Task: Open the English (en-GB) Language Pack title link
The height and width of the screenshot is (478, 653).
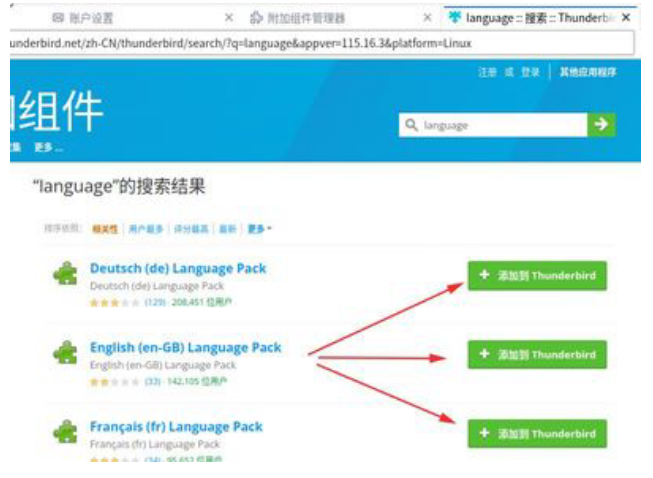Action: (x=185, y=348)
